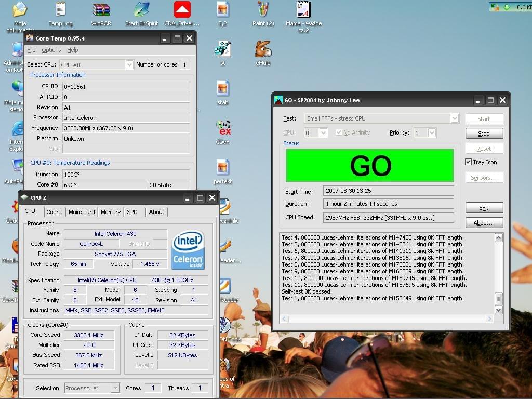The image size is (532, 399).
Task: Click the About... button in SP2004
Action: click(484, 223)
